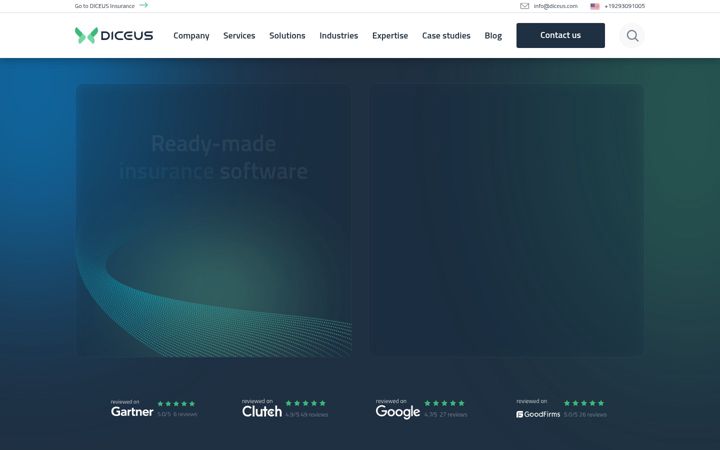Click the DICEUS wordmark text
Image resolution: width=720 pixels, height=450 pixels.
tap(127, 35)
